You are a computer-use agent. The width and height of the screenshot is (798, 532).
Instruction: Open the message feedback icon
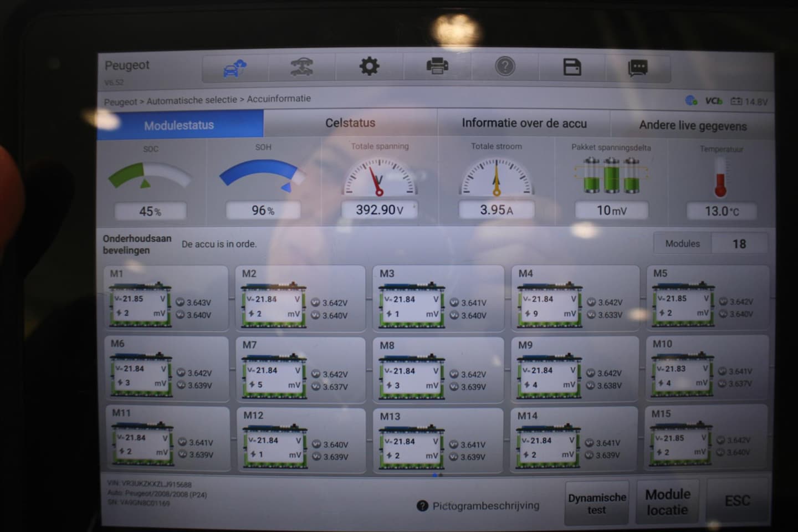(638, 68)
